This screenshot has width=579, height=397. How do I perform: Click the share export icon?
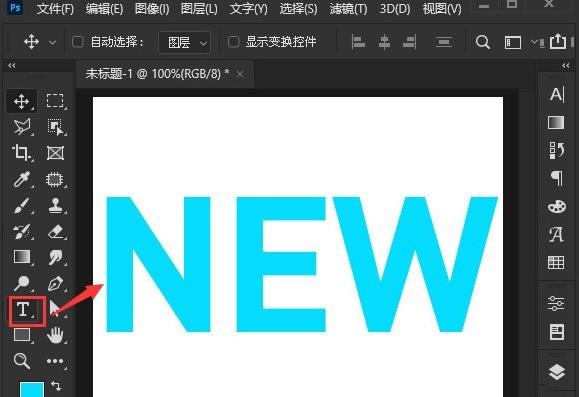pyautogui.click(x=558, y=41)
